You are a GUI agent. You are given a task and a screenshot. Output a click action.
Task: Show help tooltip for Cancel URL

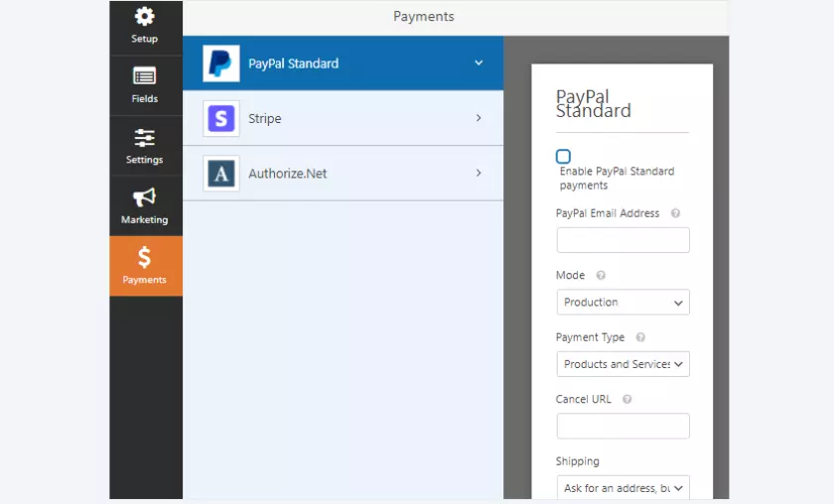[x=627, y=399]
